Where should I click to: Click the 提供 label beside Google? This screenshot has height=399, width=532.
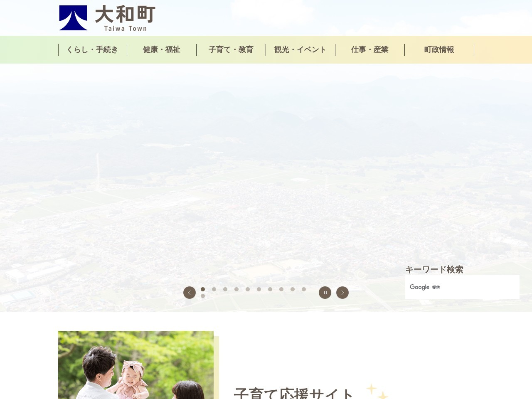click(x=436, y=287)
